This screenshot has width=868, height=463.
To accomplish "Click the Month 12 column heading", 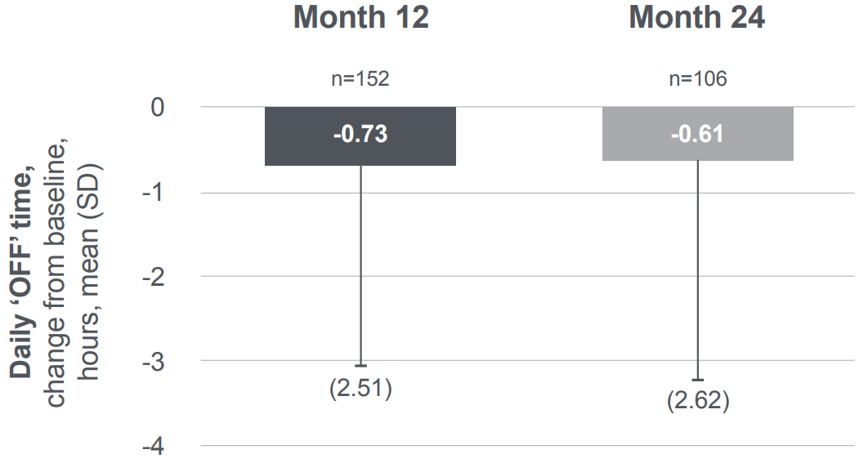I will click(360, 17).
